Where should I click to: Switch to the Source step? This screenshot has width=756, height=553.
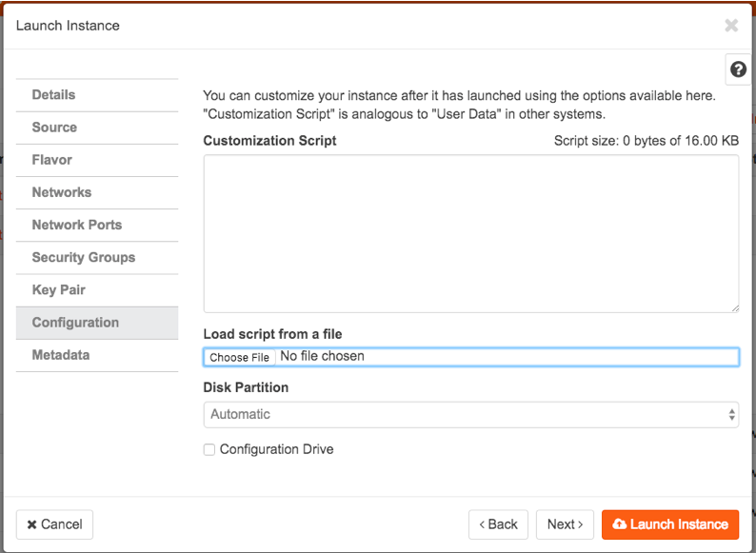(x=54, y=128)
